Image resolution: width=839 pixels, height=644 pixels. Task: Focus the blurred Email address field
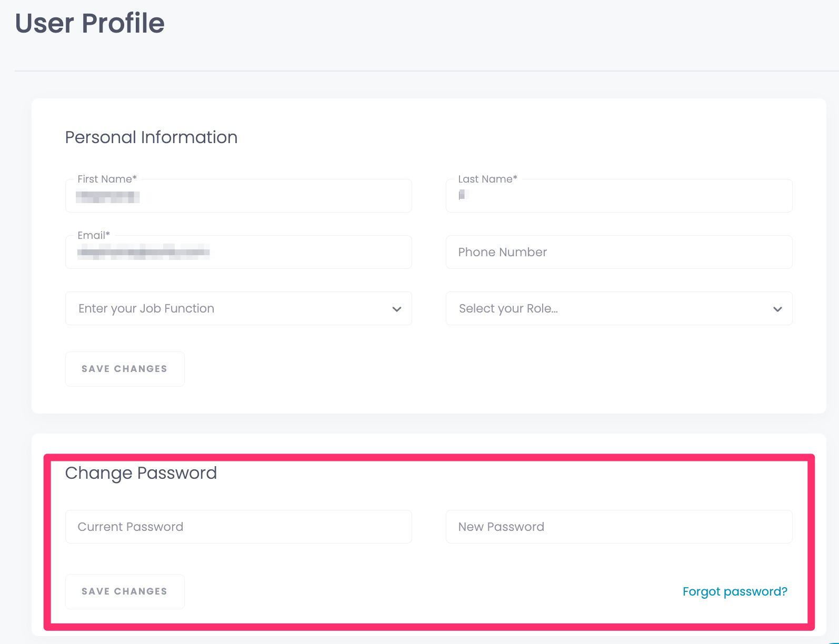238,252
